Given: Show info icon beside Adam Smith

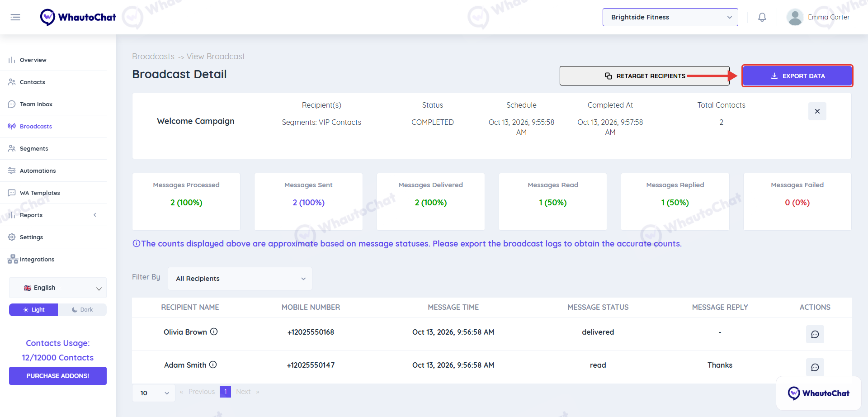Looking at the screenshot, I should [213, 365].
